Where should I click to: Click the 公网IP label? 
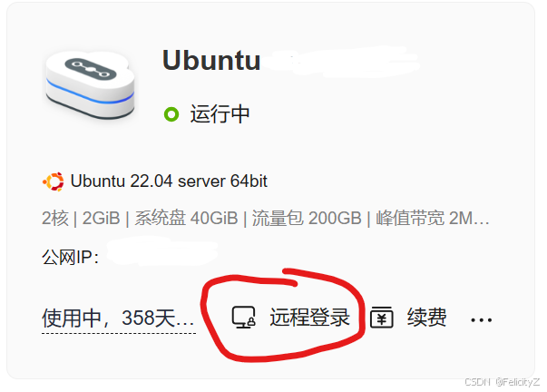(70, 258)
